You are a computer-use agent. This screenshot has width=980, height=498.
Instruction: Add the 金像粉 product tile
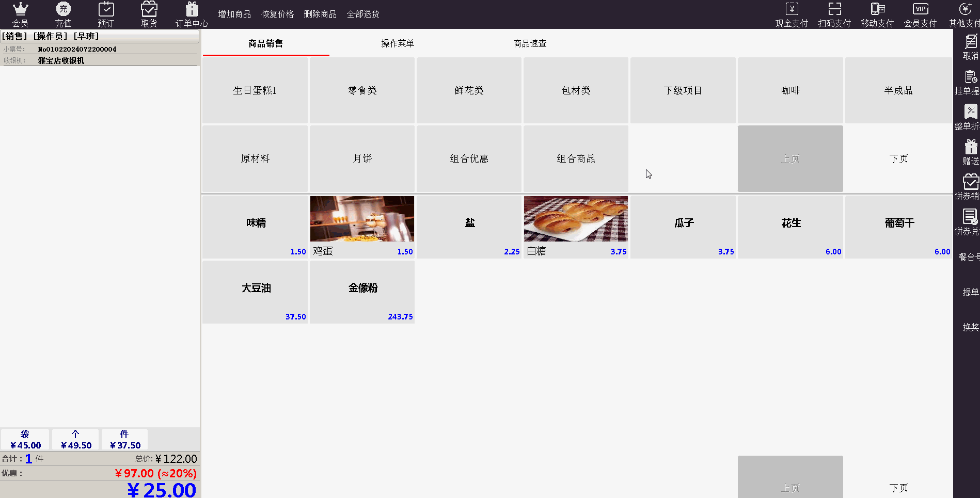pos(362,292)
